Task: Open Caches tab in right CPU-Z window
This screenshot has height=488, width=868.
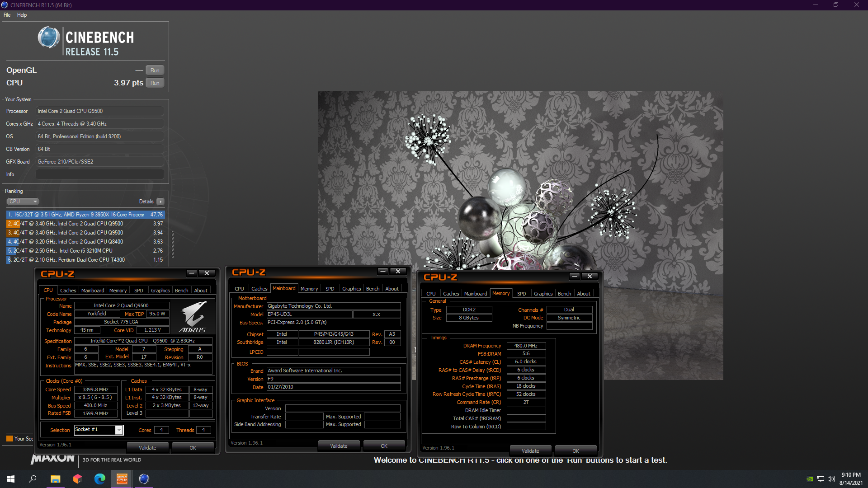Action: [451, 294]
